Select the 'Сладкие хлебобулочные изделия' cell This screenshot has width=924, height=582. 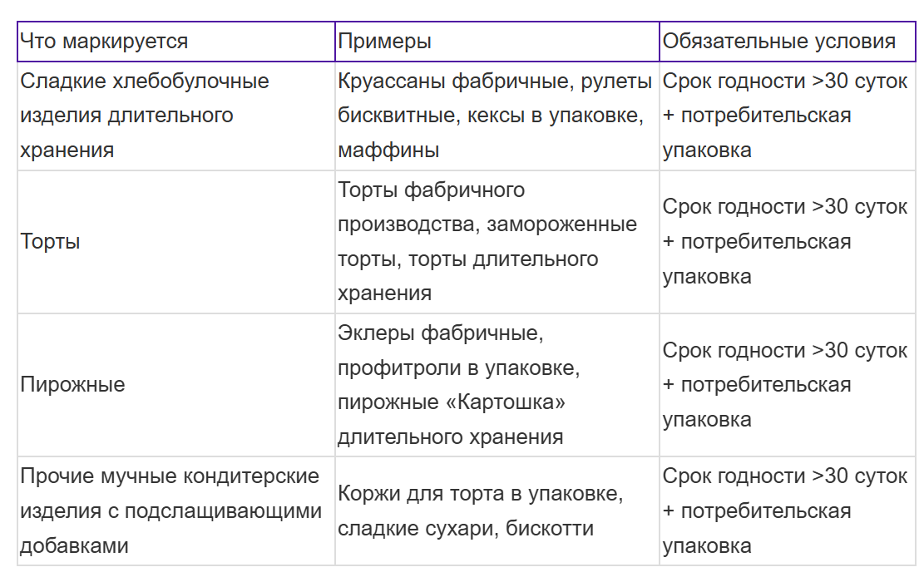[176, 116]
